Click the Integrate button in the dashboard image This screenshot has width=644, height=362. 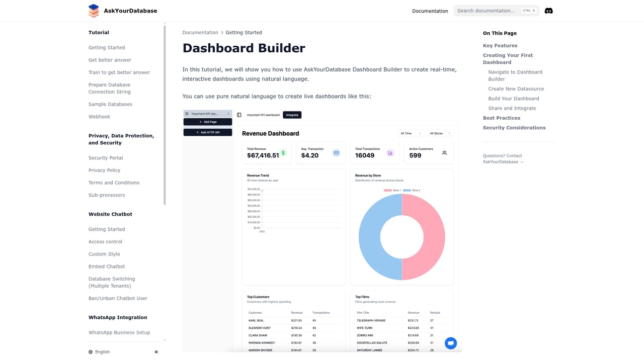(292, 115)
